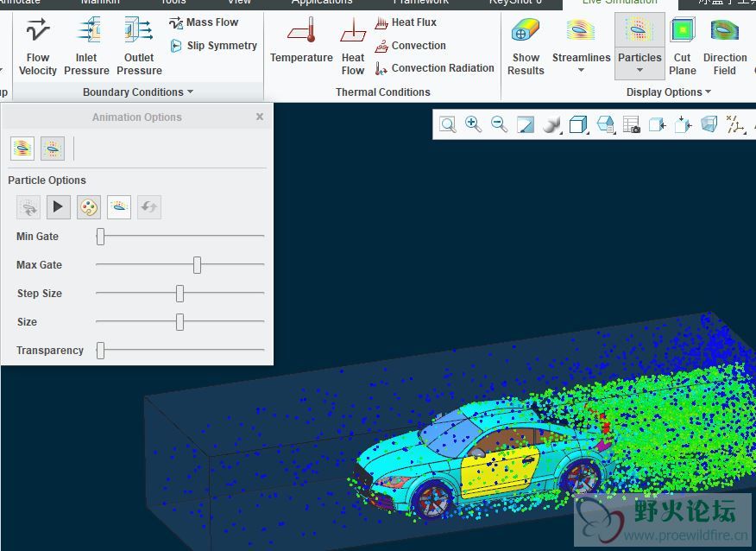Open the View Manager camera-table icon
The height and width of the screenshot is (551, 756).
(x=631, y=124)
